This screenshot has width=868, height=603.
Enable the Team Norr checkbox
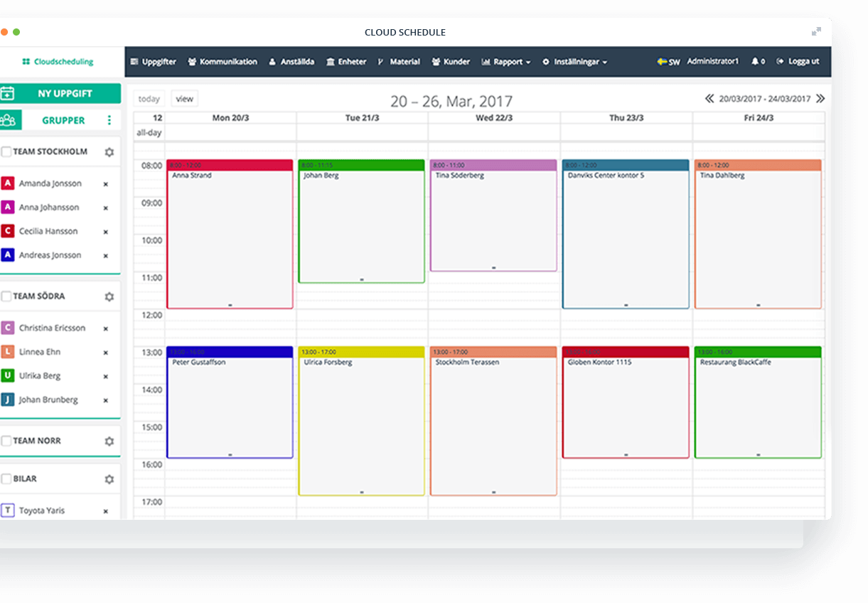pos(6,441)
